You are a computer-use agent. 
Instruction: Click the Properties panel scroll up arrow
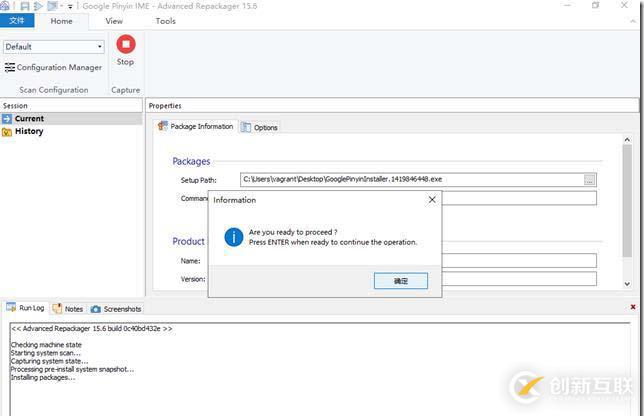(x=627, y=140)
